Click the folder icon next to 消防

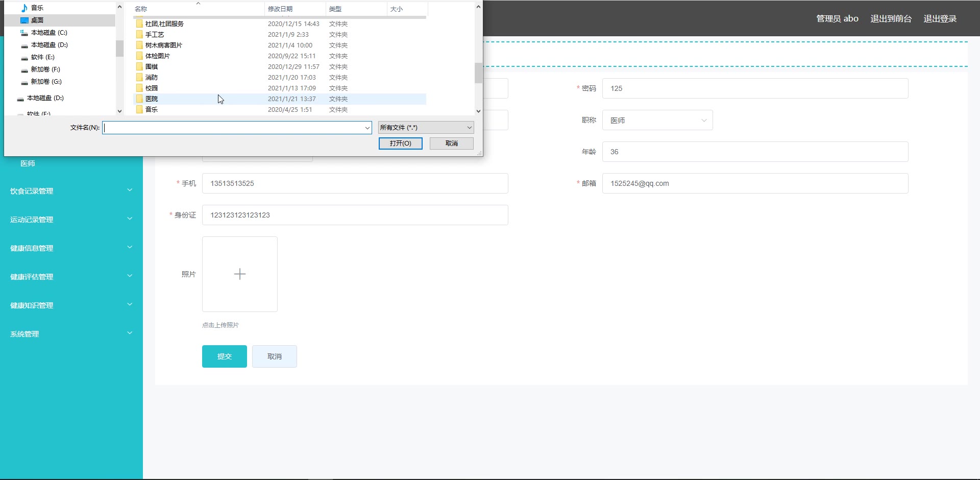pos(139,77)
